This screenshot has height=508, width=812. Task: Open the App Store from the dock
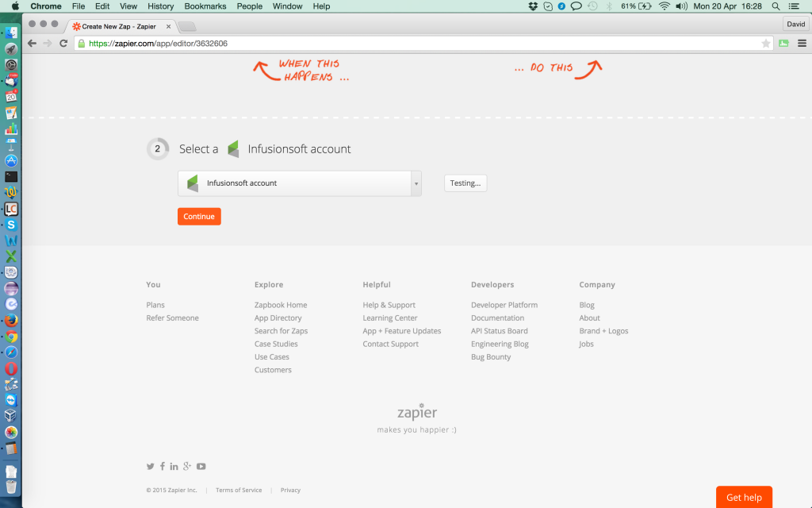click(11, 160)
